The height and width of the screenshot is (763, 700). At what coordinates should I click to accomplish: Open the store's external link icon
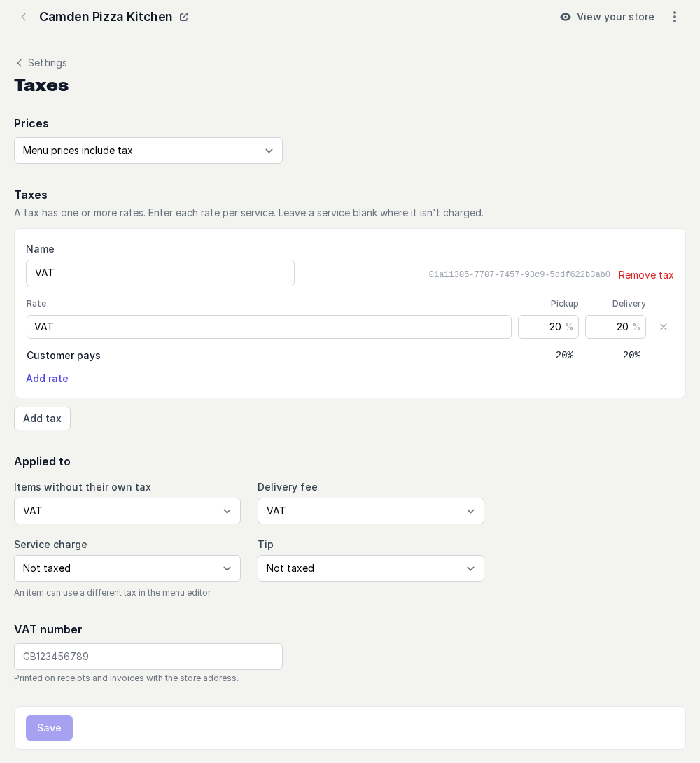[184, 17]
